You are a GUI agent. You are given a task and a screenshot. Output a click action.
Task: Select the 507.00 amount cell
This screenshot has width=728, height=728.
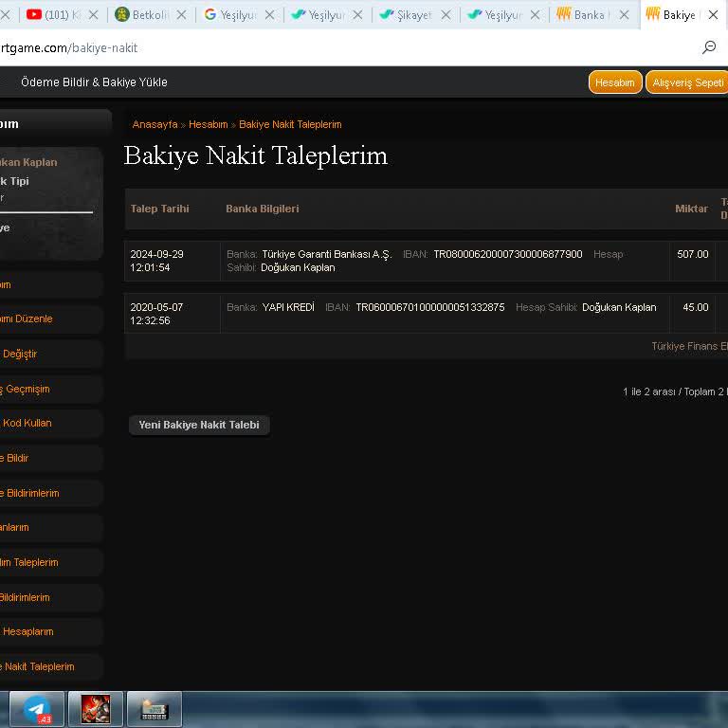pyautogui.click(x=692, y=254)
